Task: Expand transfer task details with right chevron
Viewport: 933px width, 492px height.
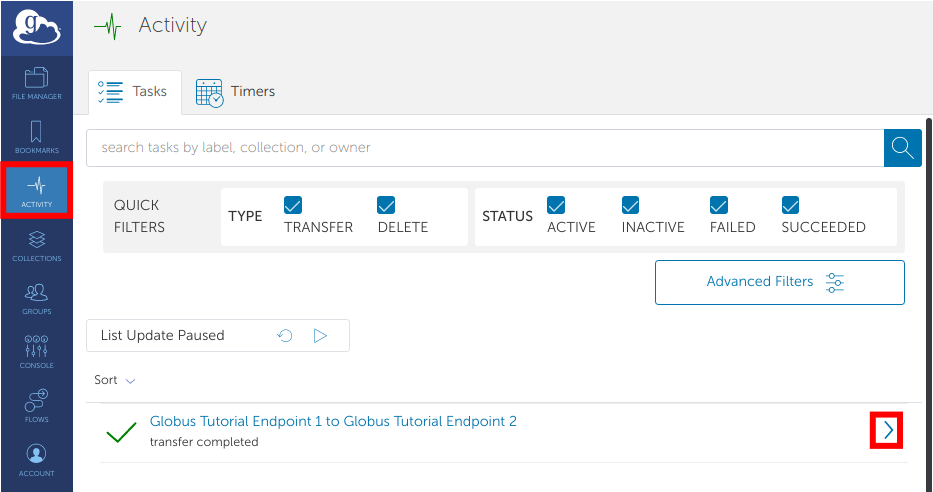Action: [887, 430]
